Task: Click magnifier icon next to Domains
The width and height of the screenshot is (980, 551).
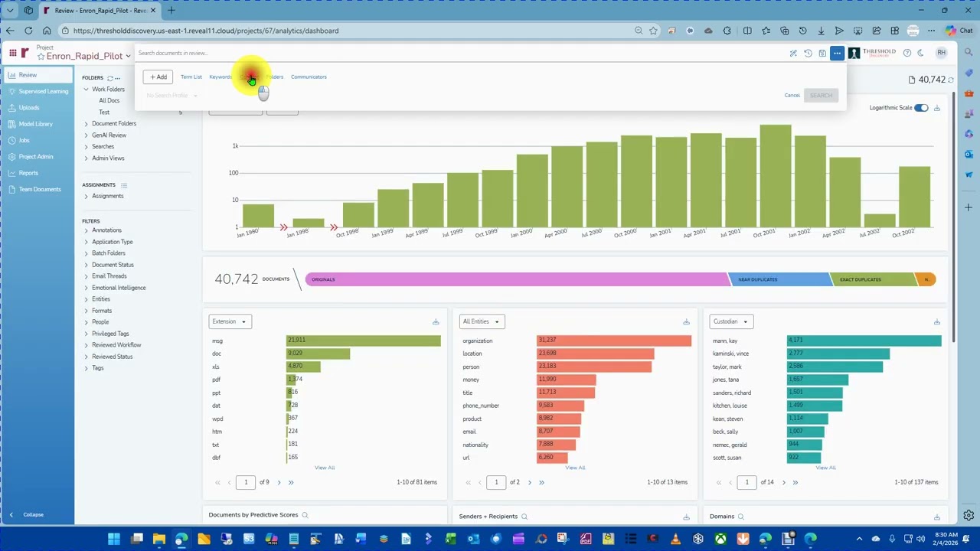Action: [741, 517]
